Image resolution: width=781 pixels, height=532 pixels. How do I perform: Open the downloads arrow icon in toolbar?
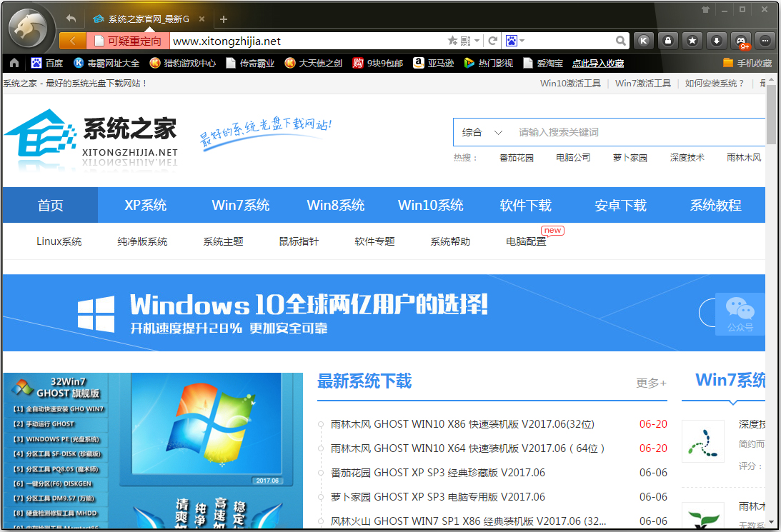(x=717, y=41)
